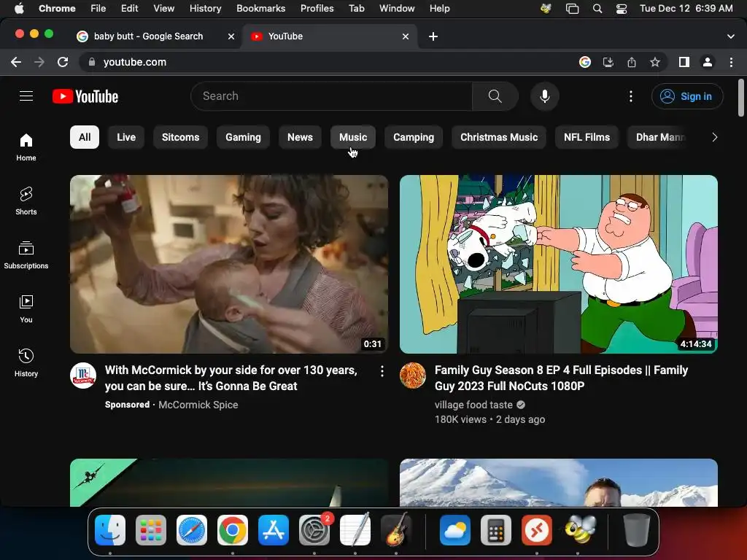Click the Chrome profile icon
Image resolution: width=747 pixels, height=560 pixels.
[x=708, y=62]
